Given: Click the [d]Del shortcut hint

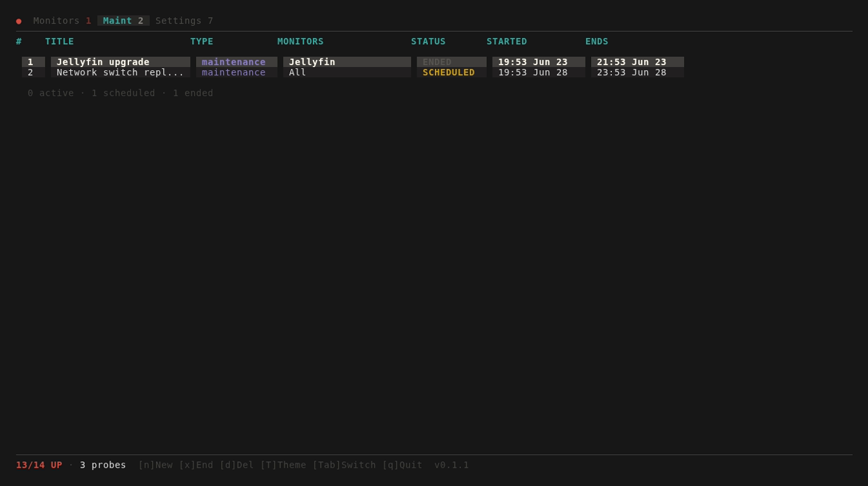Looking at the screenshot, I should point(236,465).
